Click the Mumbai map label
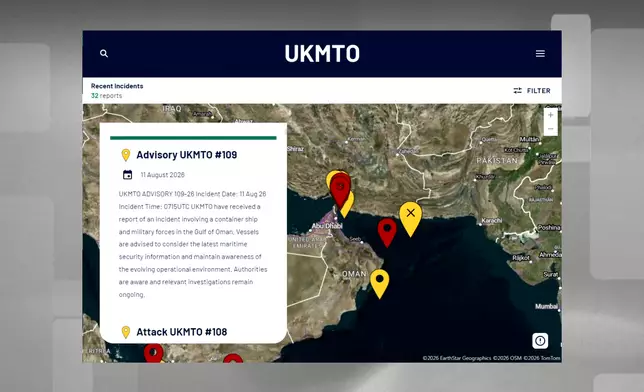This screenshot has height=392, width=644. tap(546, 306)
